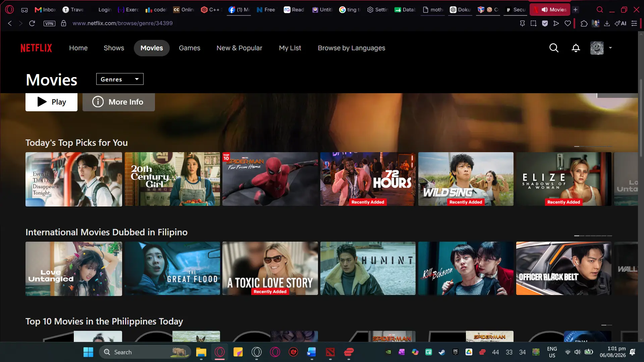This screenshot has height=362, width=644.
Task: Switch to the Settings browser tab
Action: click(378, 10)
